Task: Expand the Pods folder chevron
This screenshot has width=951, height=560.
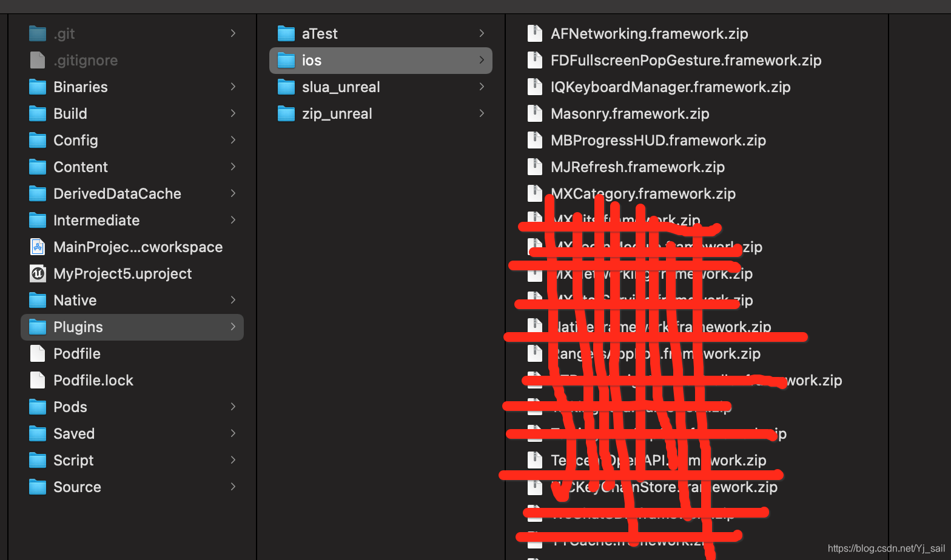Action: 233,407
